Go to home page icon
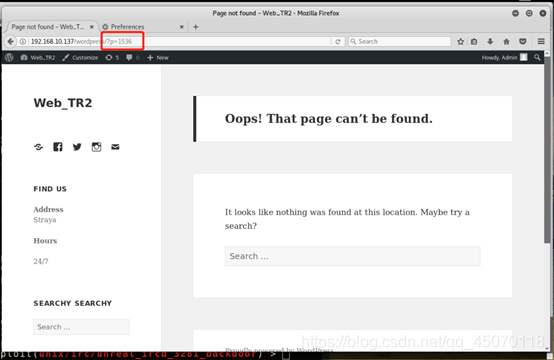Viewport: 554px width, 360px height. click(506, 41)
